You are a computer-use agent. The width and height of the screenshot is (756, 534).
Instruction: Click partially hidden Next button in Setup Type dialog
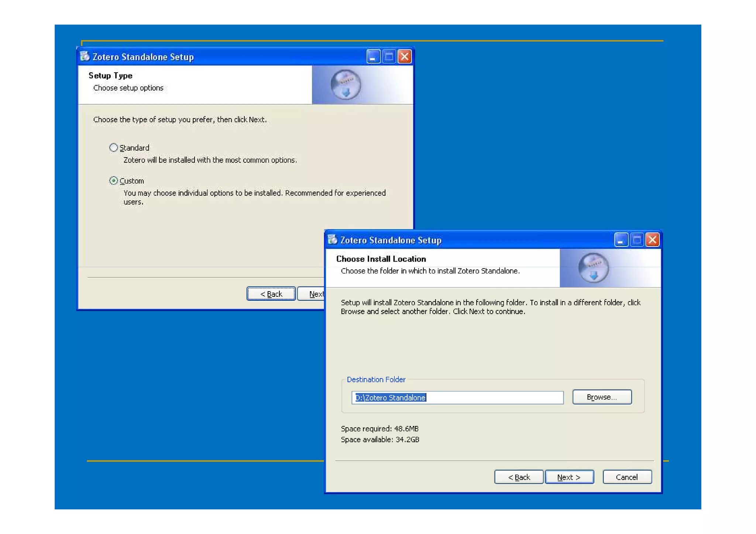pyautogui.click(x=312, y=294)
